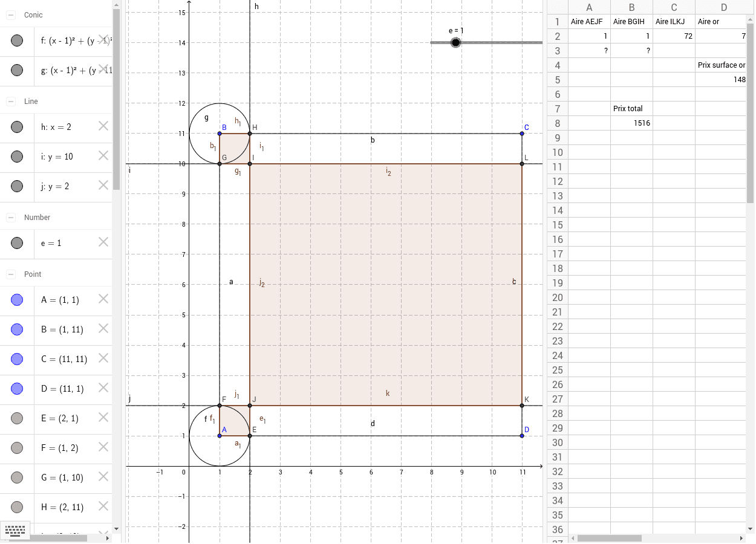756x544 pixels.
Task: Click the algebra panel vertical scrollbar
Action: pos(116,100)
